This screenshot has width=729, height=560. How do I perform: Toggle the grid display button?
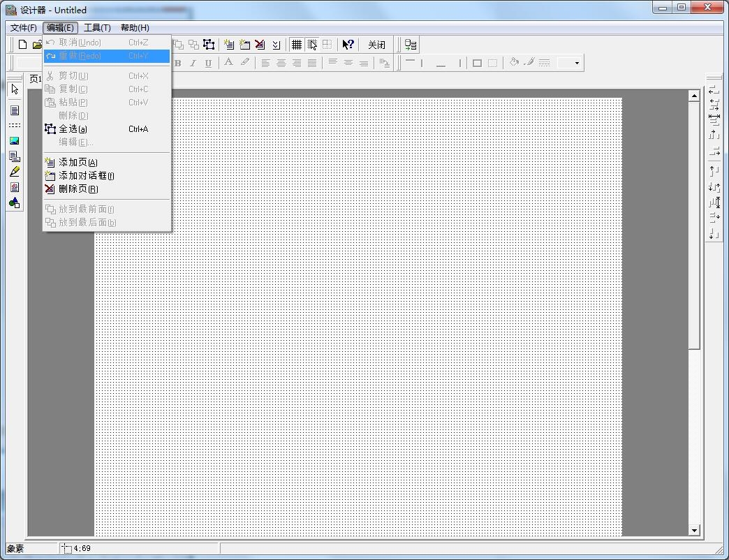[297, 45]
